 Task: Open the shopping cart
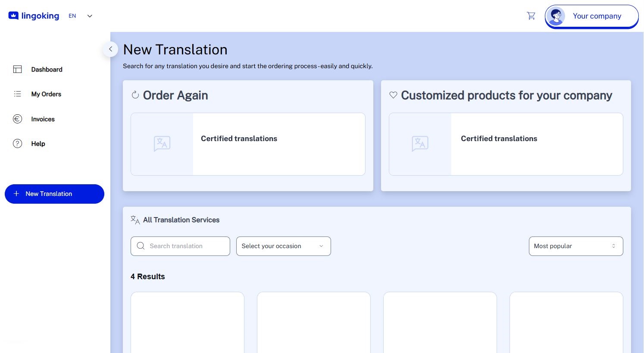pyautogui.click(x=531, y=16)
